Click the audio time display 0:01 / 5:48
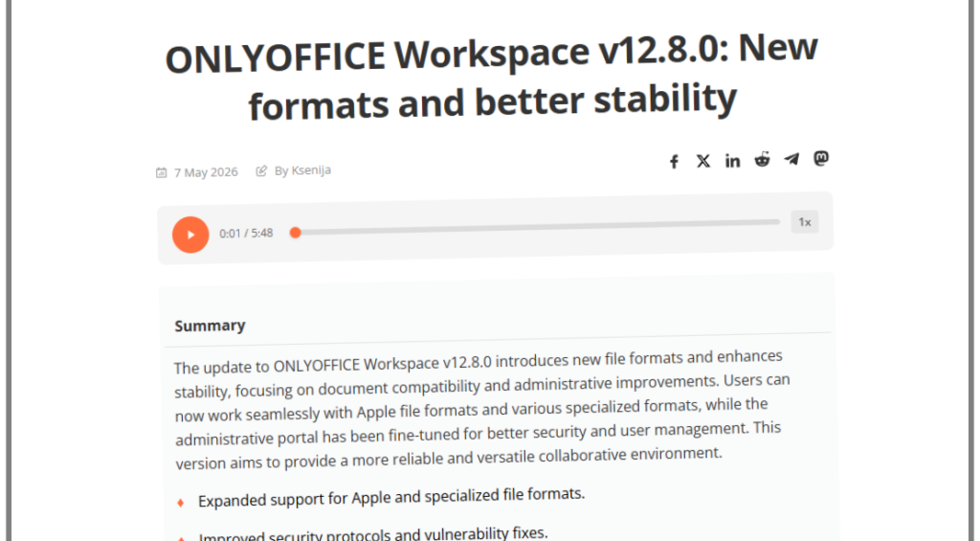This screenshot has height=541, width=980. coord(246,234)
